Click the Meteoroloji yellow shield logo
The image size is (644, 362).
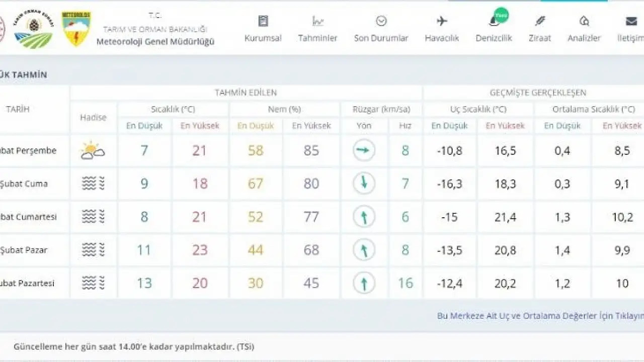pos(76,29)
